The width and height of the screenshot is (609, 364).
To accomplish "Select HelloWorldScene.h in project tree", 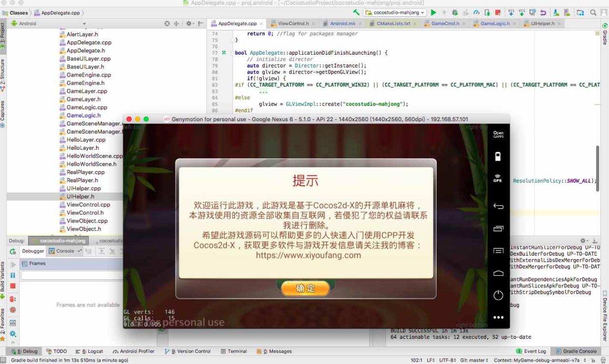I will click(x=91, y=164).
